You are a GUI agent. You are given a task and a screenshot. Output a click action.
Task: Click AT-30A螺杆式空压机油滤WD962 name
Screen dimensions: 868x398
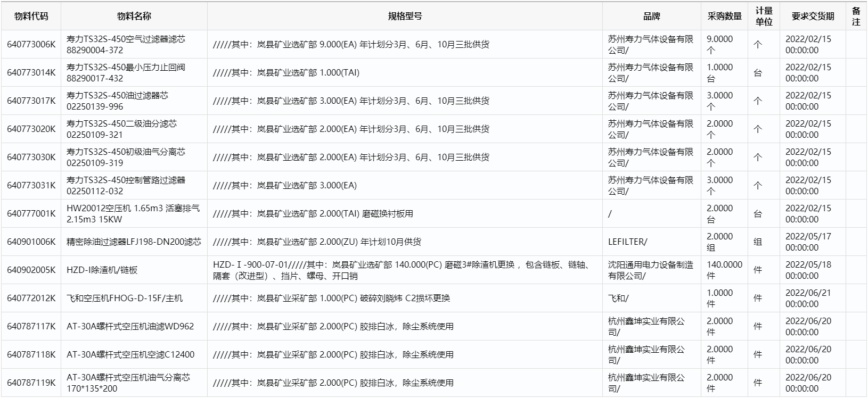(130, 327)
